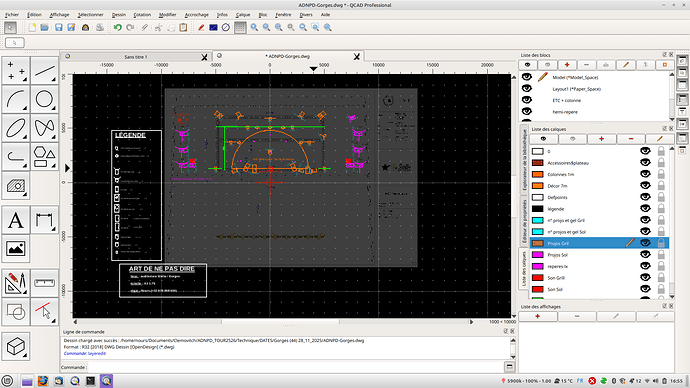The width and height of the screenshot is (690, 388).
Task: Select the Layout1 (*Paper_Space) block
Action: click(x=576, y=89)
